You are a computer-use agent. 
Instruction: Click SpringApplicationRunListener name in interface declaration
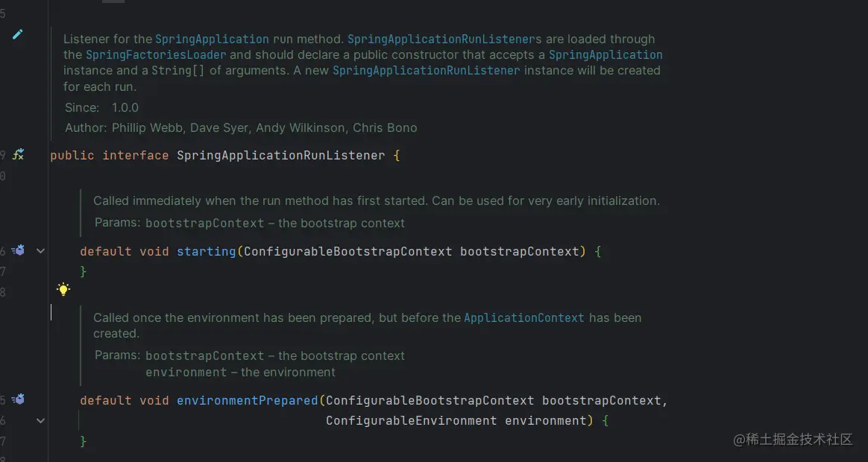point(280,156)
